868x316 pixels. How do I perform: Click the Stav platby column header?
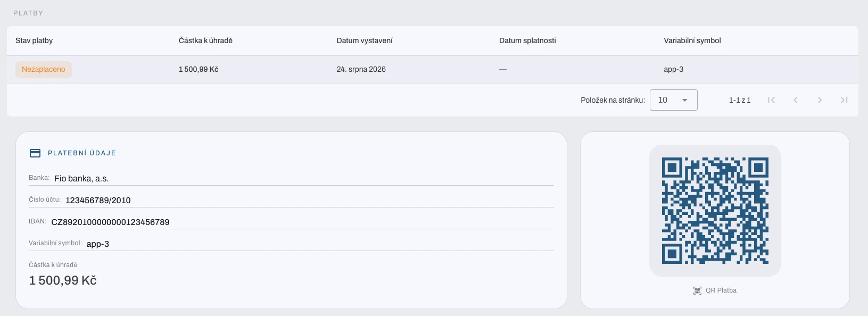34,40
